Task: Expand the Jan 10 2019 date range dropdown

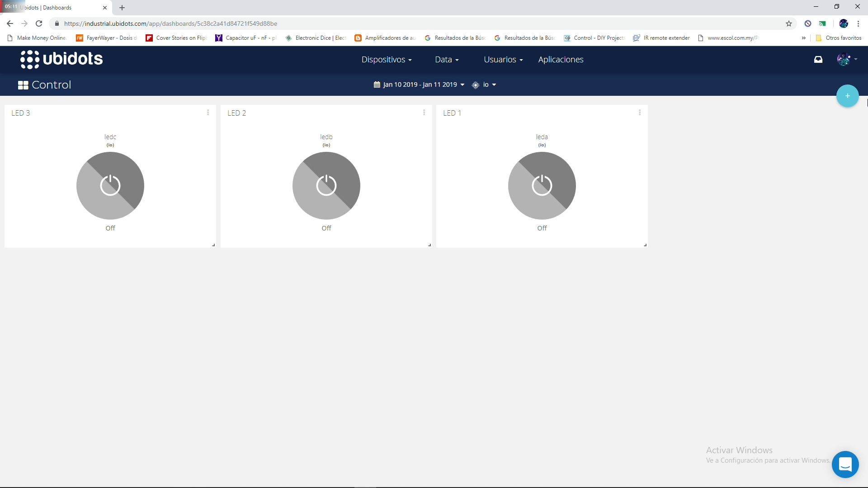Action: (x=419, y=84)
